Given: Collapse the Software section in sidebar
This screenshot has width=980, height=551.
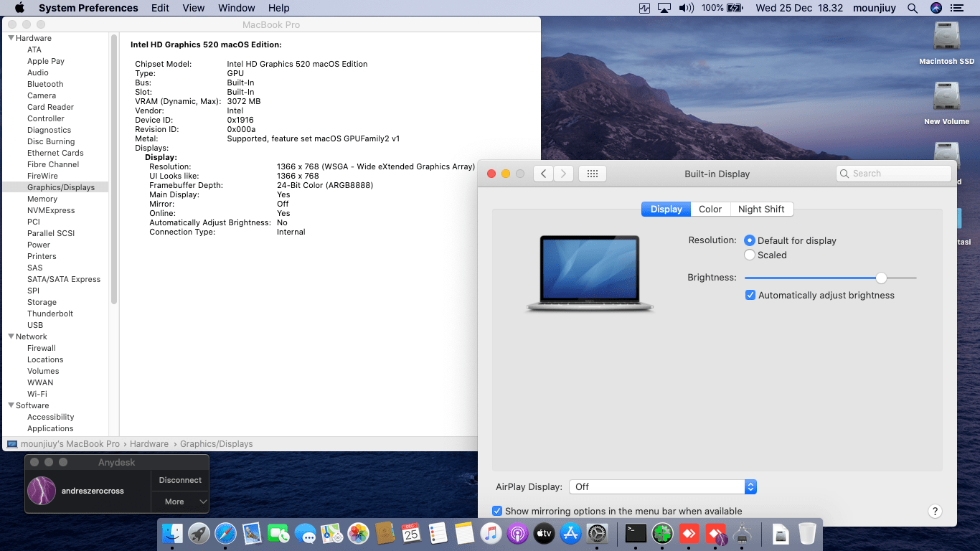Looking at the screenshot, I should click(11, 405).
